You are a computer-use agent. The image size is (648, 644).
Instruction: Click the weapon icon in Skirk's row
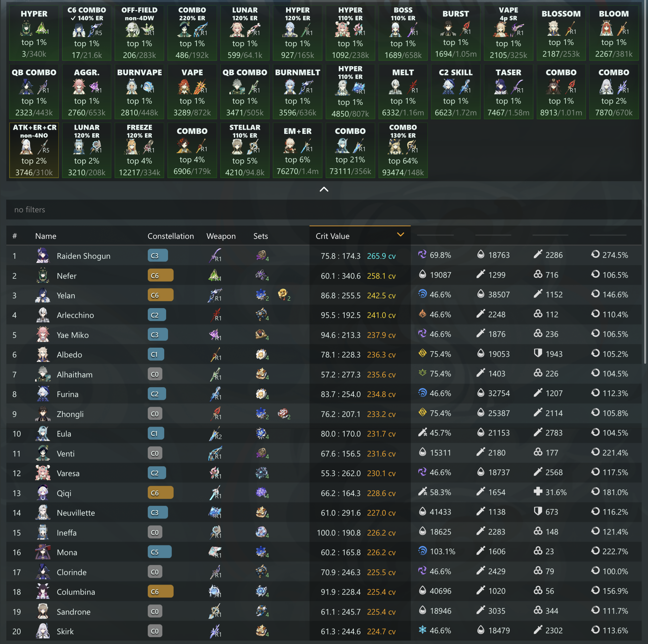coord(215,631)
